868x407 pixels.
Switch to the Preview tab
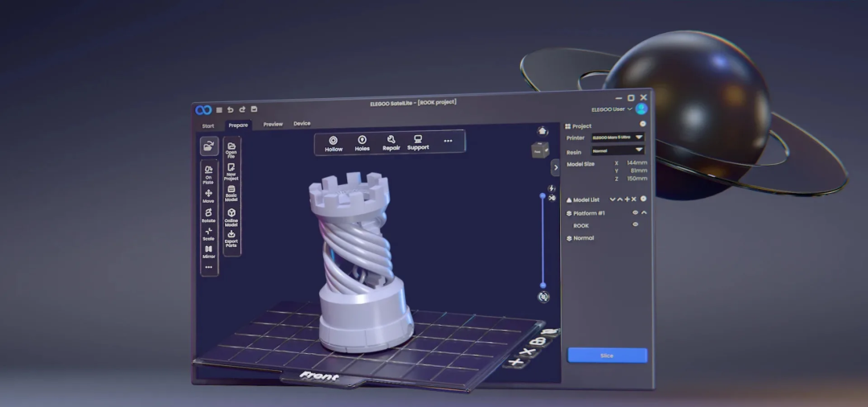273,124
